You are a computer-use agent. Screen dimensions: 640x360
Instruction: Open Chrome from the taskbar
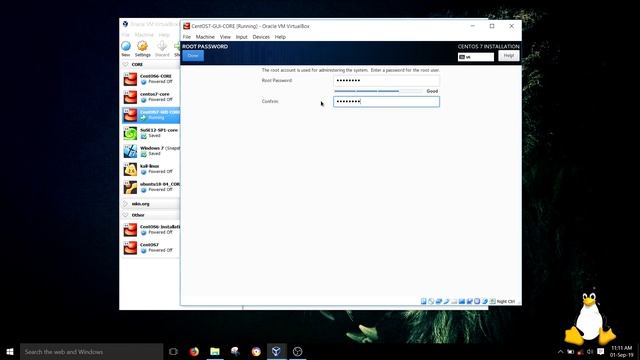click(x=256, y=351)
